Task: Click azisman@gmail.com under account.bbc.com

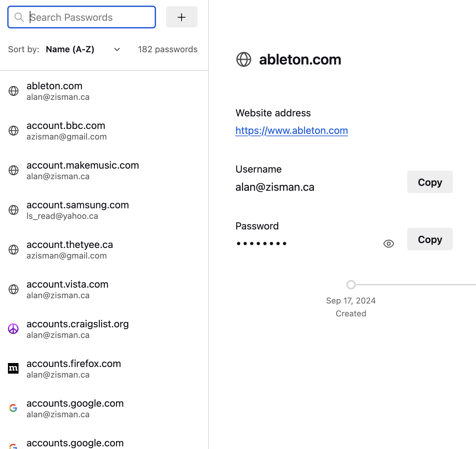Action: 67,137
